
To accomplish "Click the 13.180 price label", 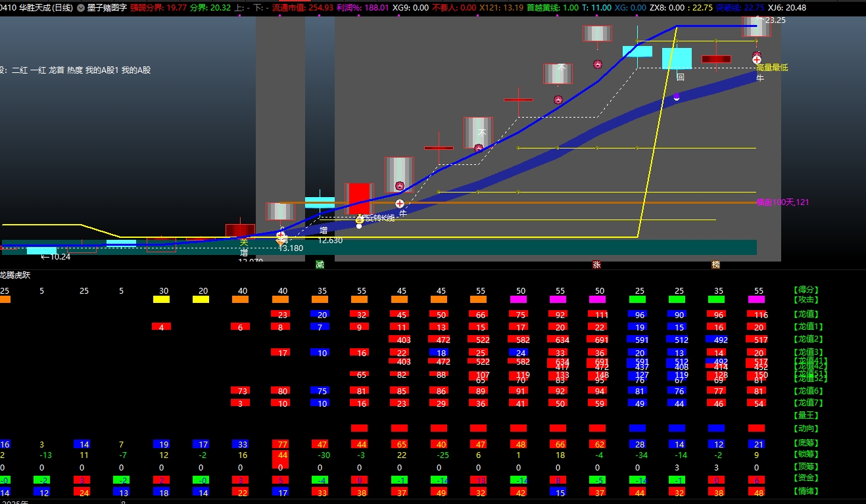I will (291, 248).
